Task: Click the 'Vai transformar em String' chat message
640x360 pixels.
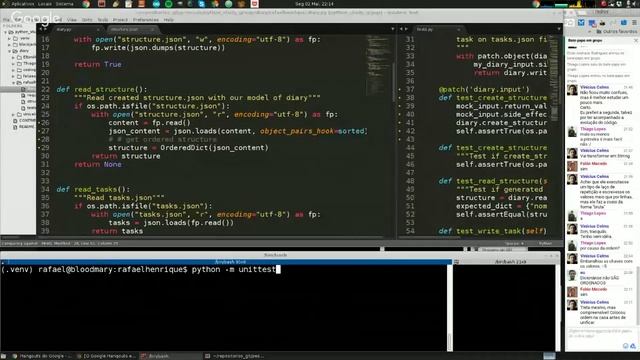Action: (x=600, y=156)
